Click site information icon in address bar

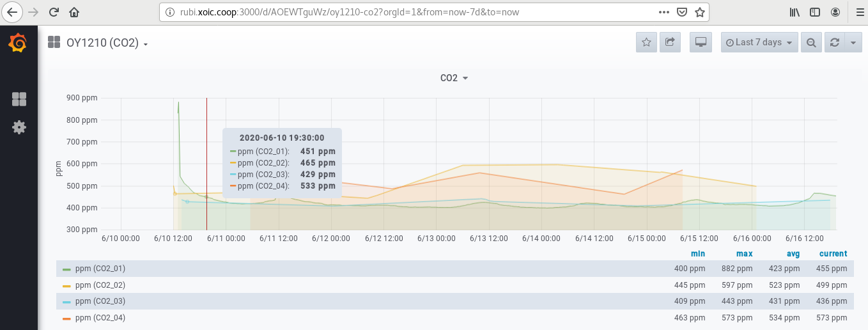tap(169, 12)
